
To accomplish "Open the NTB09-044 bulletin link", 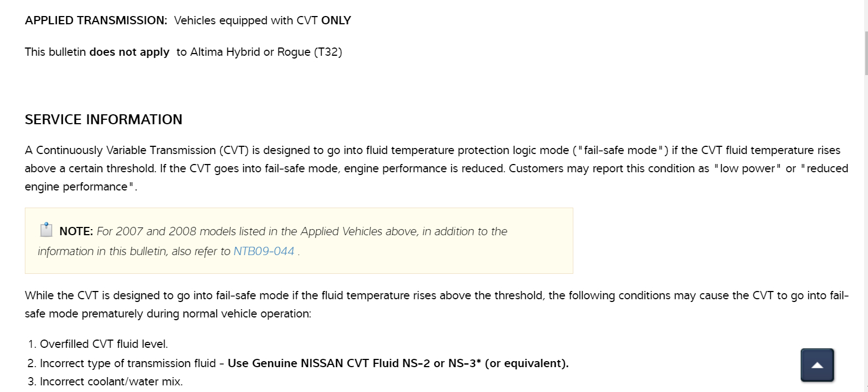I will [x=264, y=251].
